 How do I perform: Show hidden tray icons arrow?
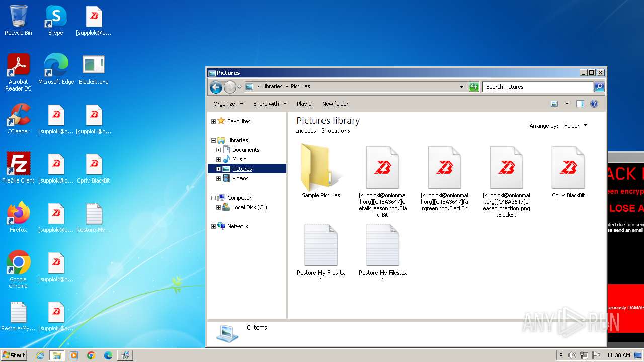coord(561,355)
